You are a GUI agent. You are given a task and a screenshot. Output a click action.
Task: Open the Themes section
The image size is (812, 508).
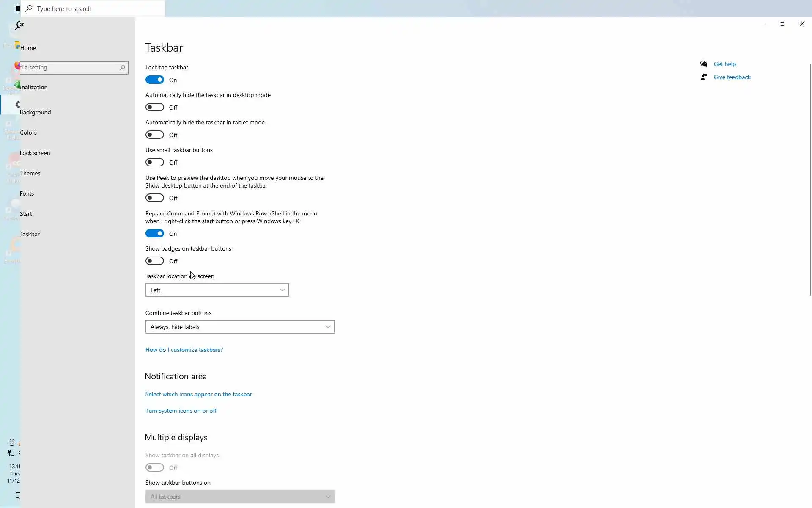[x=30, y=173]
